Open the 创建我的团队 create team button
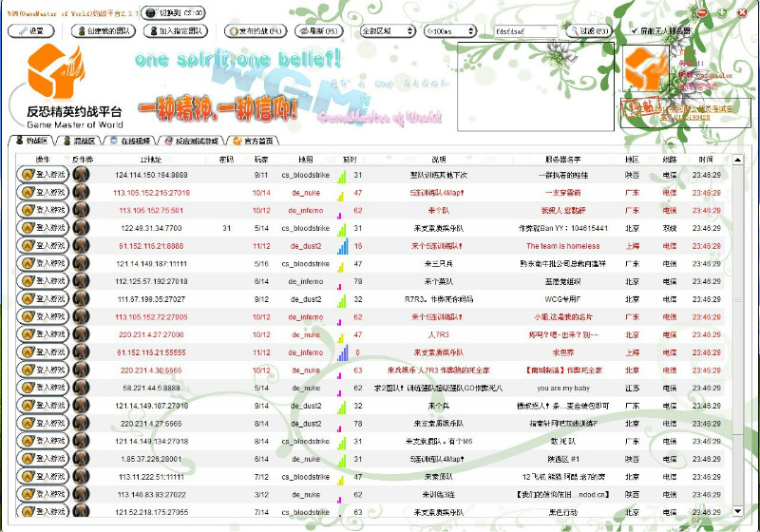 coord(103,31)
